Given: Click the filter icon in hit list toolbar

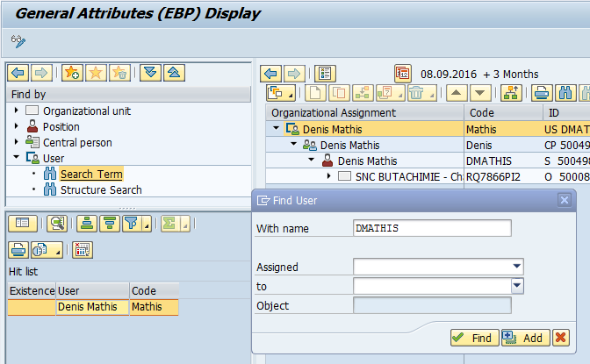Looking at the screenshot, I should [x=132, y=223].
